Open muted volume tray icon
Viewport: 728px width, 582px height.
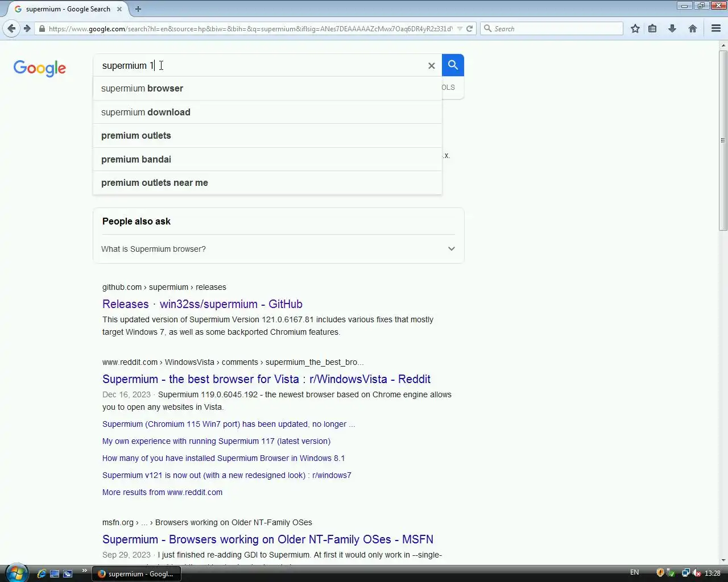[x=697, y=573]
